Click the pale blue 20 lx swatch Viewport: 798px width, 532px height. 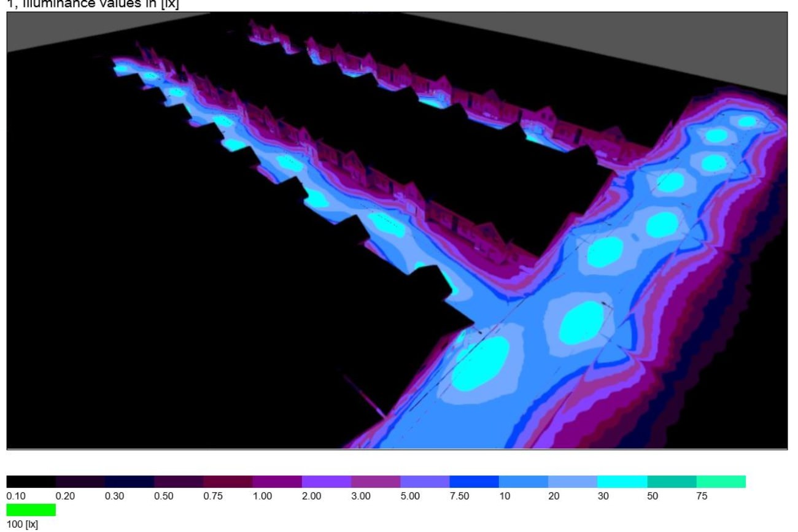tap(573, 482)
